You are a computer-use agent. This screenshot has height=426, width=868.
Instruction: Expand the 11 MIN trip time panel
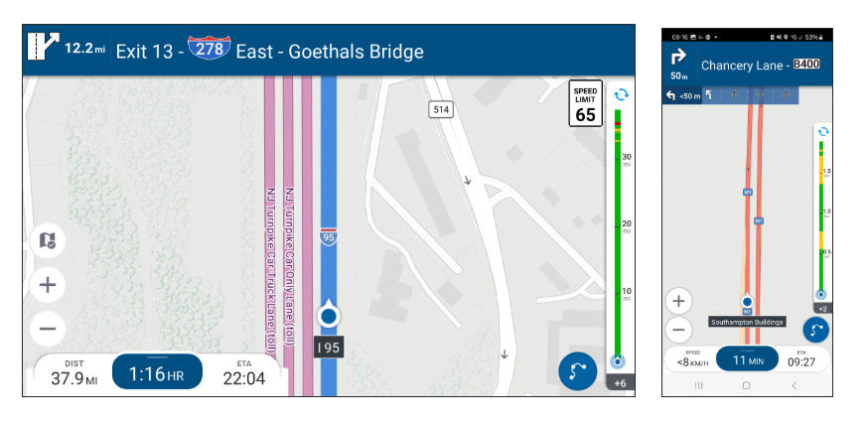point(747,359)
